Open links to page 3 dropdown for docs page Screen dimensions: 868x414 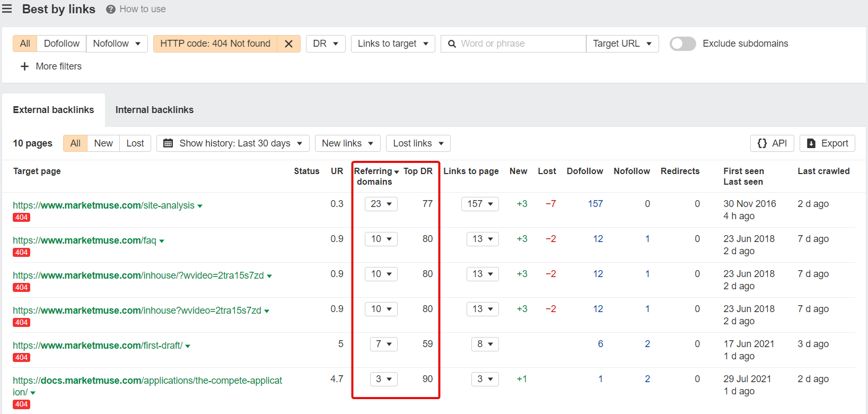485,379
